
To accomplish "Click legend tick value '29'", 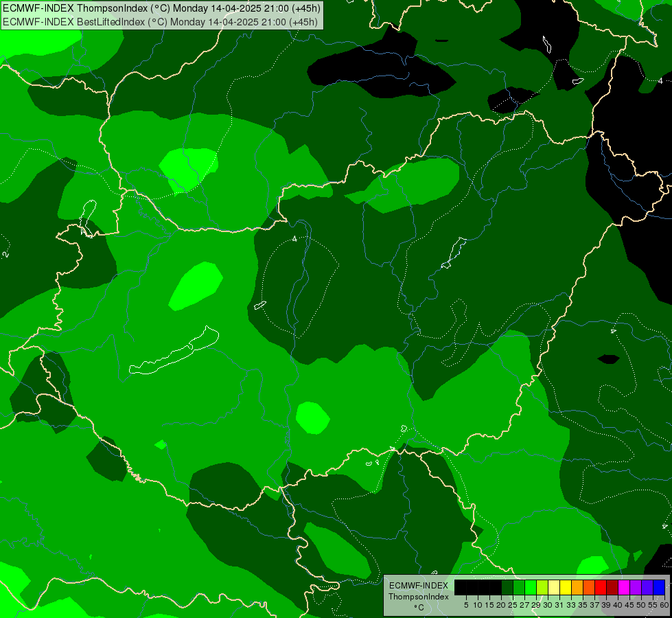I will pos(536,605).
